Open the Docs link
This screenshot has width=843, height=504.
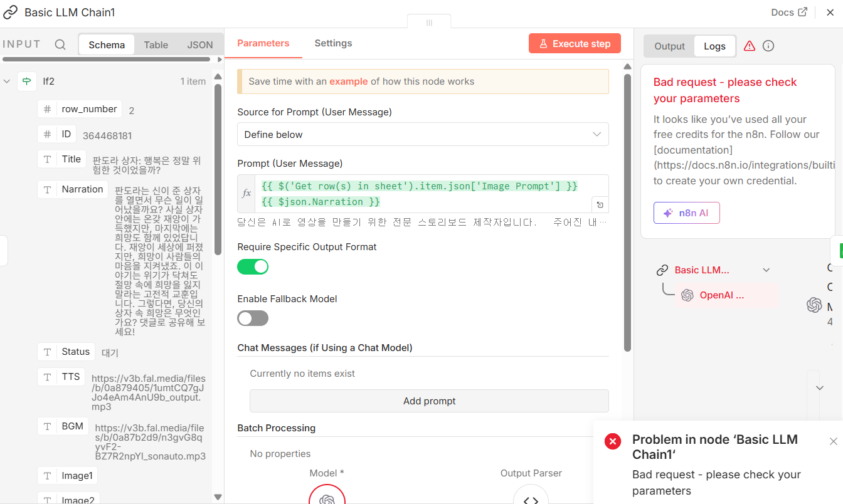[x=789, y=13]
